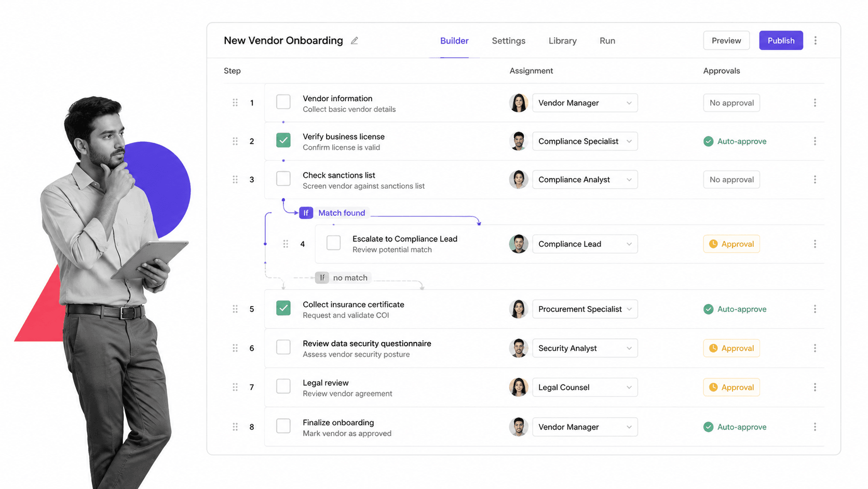Open more options for Verify business license row
The image size is (868, 489).
[x=815, y=141]
